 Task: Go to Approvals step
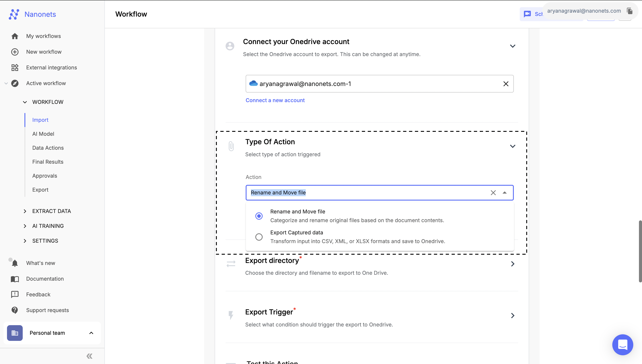pyautogui.click(x=45, y=176)
